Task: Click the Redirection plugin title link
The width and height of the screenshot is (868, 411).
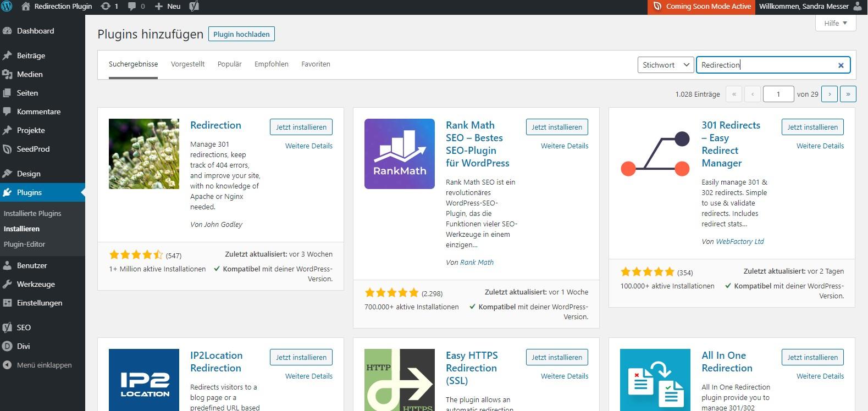Action: pos(215,125)
